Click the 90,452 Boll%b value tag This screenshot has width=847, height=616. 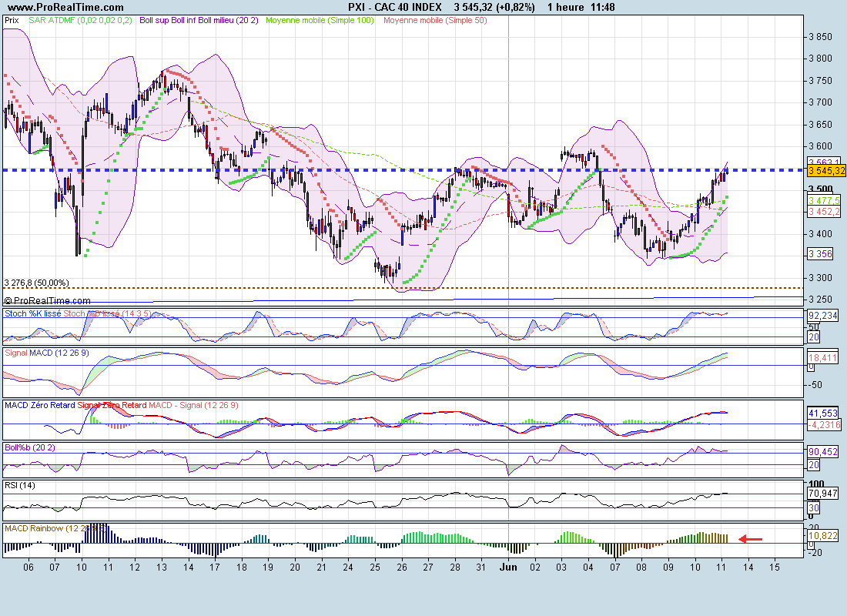tap(822, 452)
